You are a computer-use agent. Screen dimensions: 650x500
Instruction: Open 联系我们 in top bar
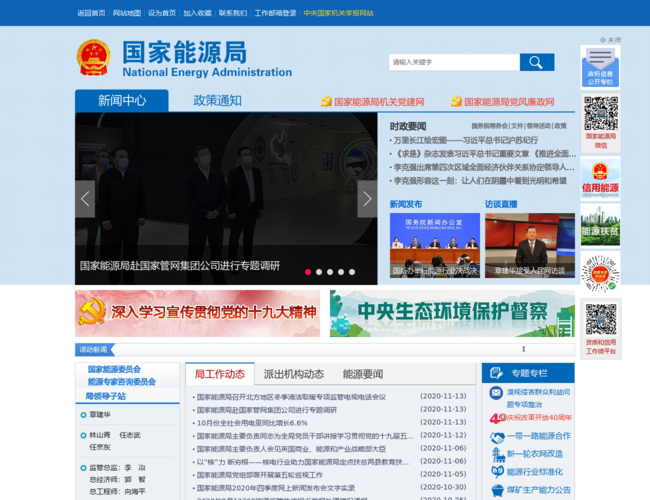233,13
